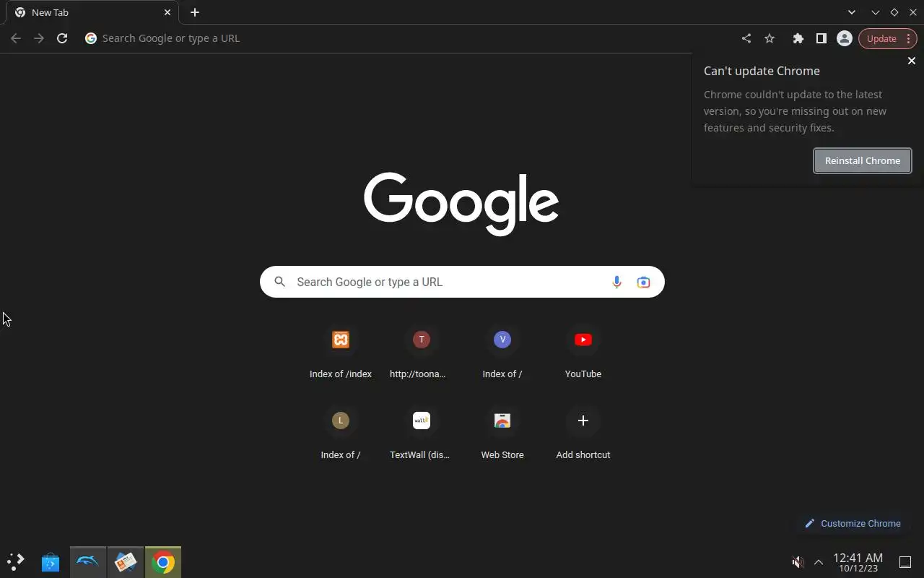This screenshot has height=578, width=924.
Task: Click the Google site icon in address bar
Action: tap(91, 38)
